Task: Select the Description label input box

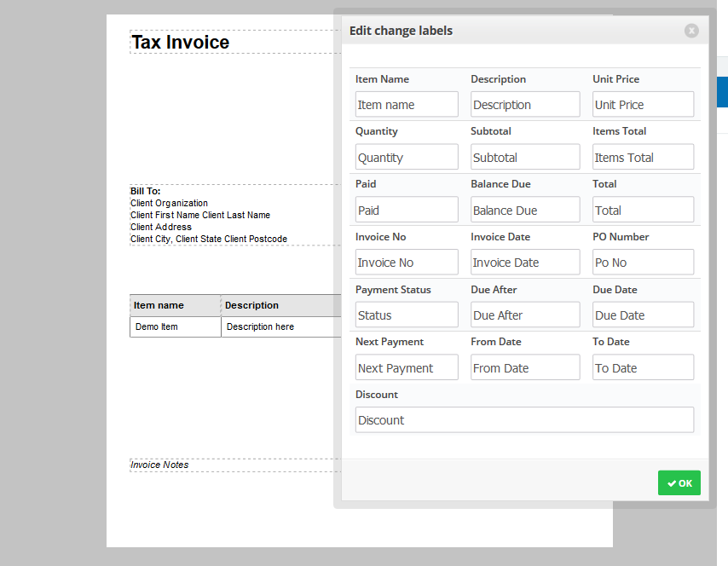Action: (x=525, y=105)
